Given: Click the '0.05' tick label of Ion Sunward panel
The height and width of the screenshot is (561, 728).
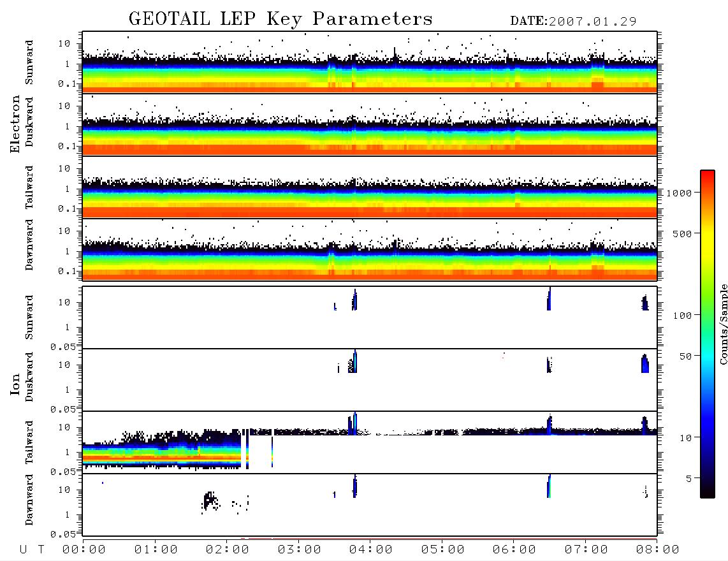Looking at the screenshot, I should [x=62, y=346].
